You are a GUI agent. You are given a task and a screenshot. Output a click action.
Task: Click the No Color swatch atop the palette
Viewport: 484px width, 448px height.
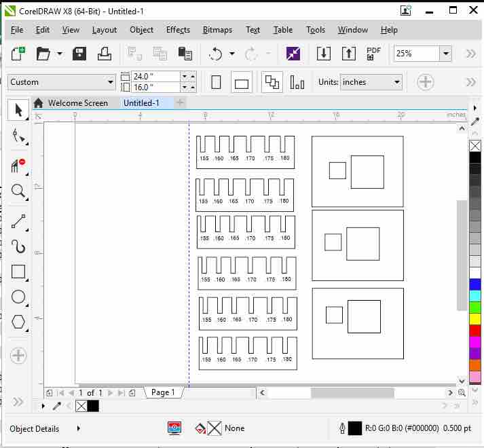pos(475,146)
